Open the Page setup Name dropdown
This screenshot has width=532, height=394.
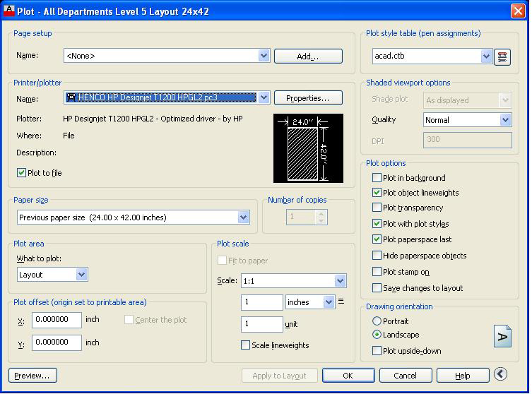(264, 56)
